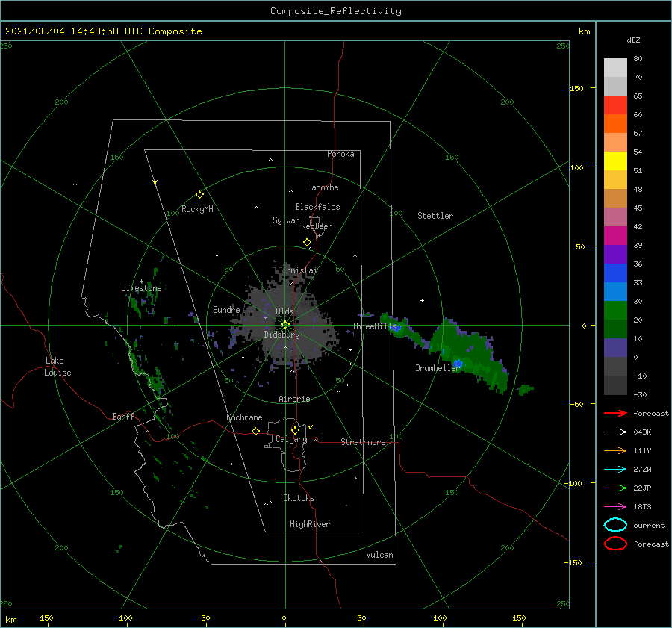Click the asterisk marker above Limestone label
The image size is (672, 628).
(141, 282)
